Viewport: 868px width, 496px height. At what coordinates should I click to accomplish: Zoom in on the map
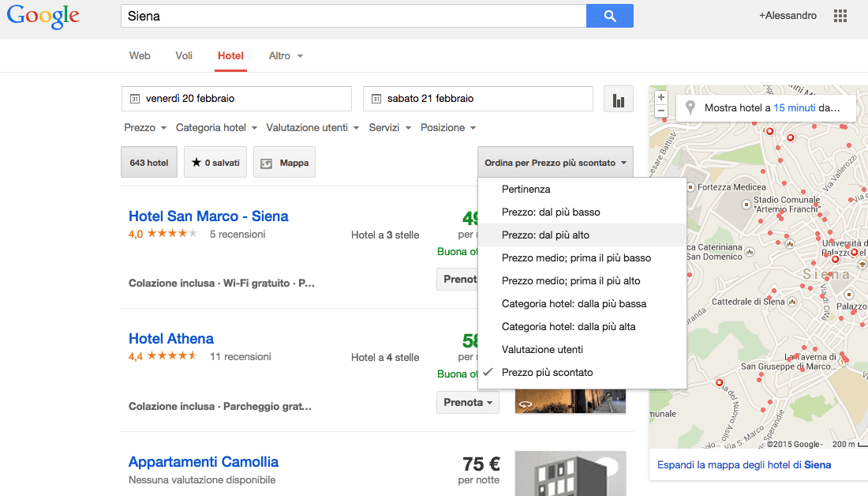coord(661,97)
